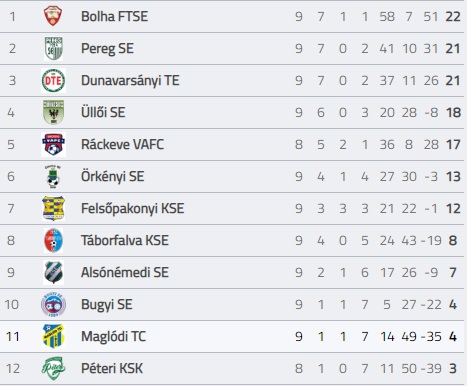Go to the Ráckeve VAFC team page
Image resolution: width=467 pixels, height=386 pixels.
point(123,144)
